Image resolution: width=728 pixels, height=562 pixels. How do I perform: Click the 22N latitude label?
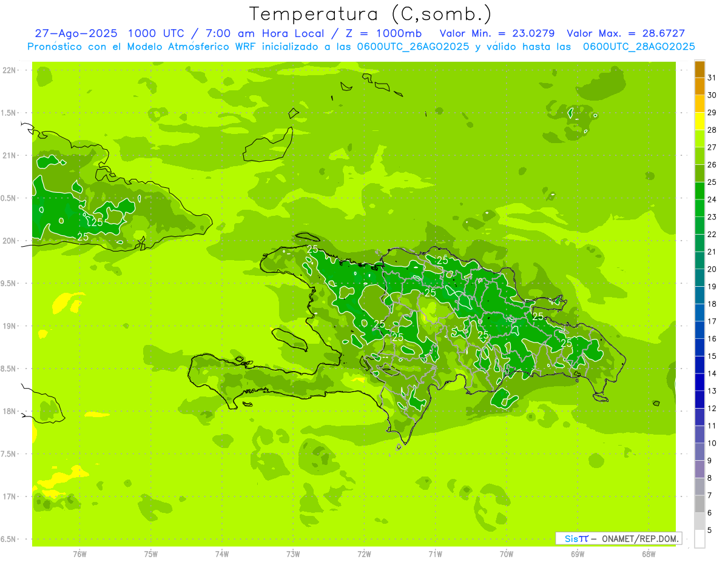pos(9,70)
